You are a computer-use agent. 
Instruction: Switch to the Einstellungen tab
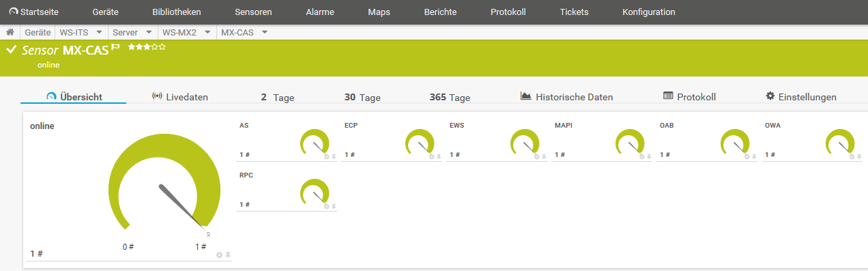click(801, 97)
